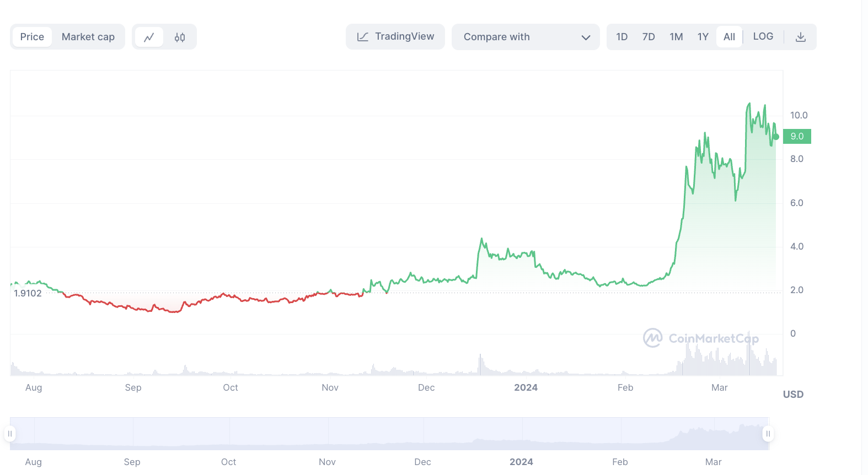Click the TradingView chart icon

[x=363, y=37]
